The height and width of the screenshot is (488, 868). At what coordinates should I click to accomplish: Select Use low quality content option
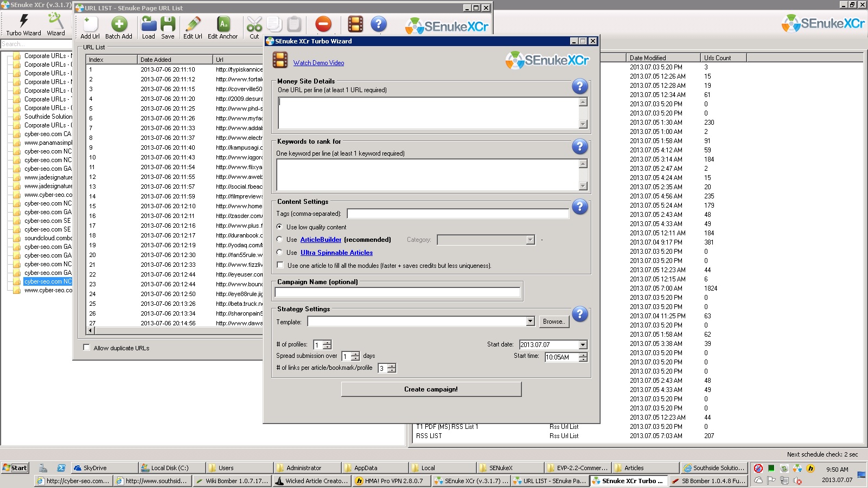click(x=279, y=227)
